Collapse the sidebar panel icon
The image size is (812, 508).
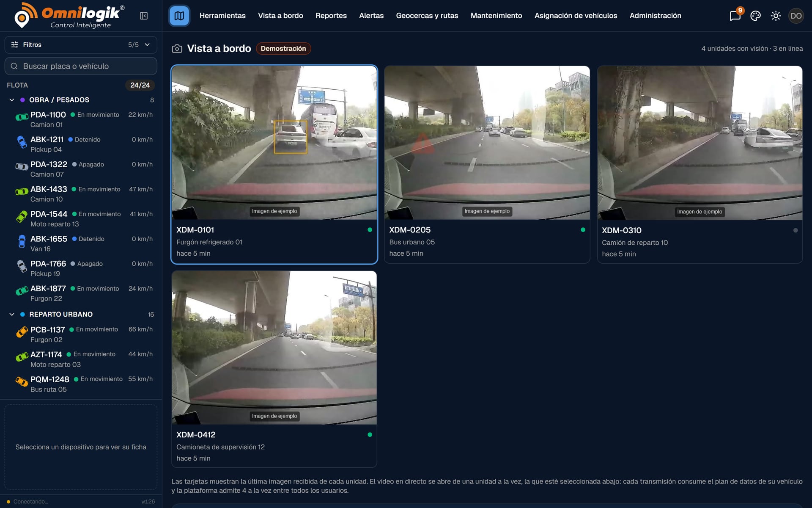(x=144, y=16)
